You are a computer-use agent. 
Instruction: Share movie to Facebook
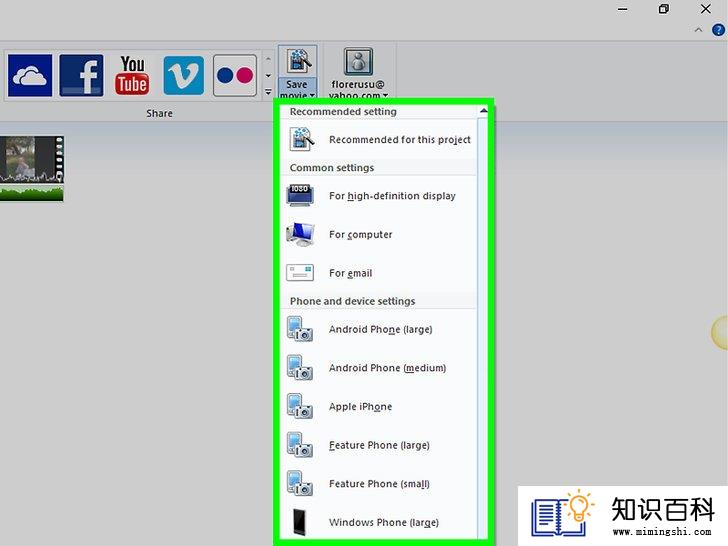[81, 75]
